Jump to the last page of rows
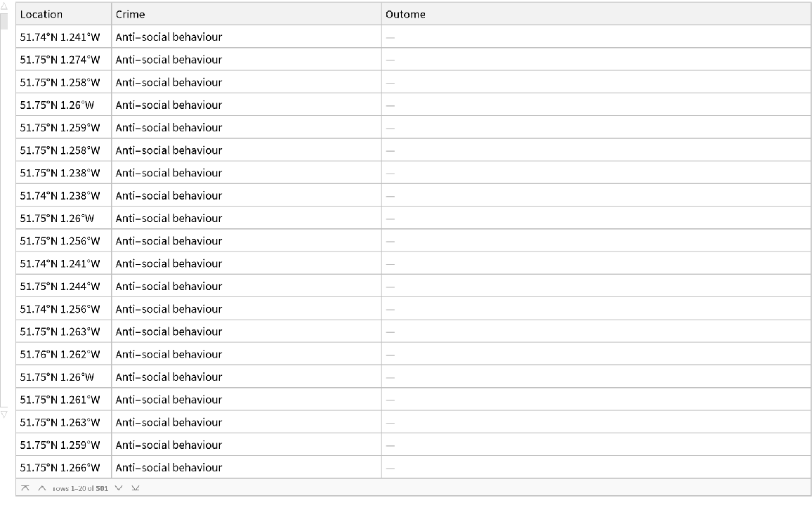 click(x=136, y=488)
